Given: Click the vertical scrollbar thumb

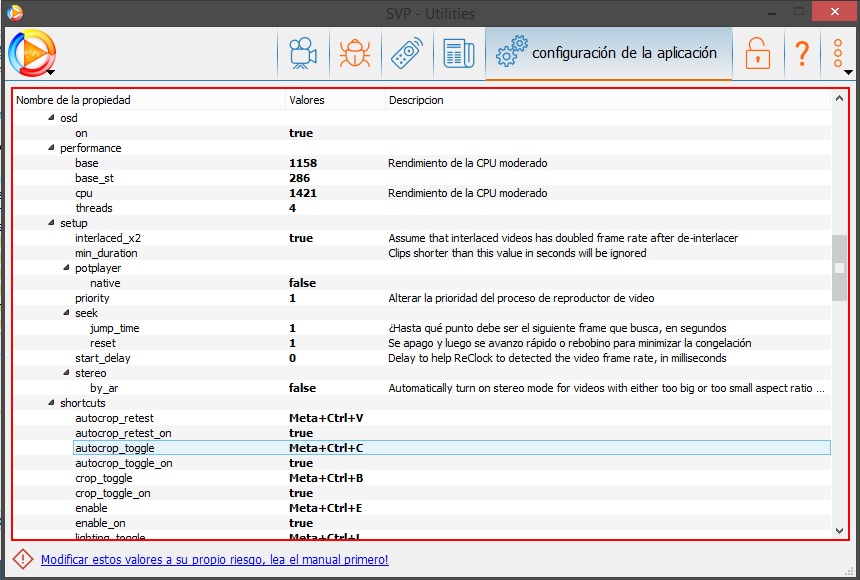Looking at the screenshot, I should click(839, 267).
